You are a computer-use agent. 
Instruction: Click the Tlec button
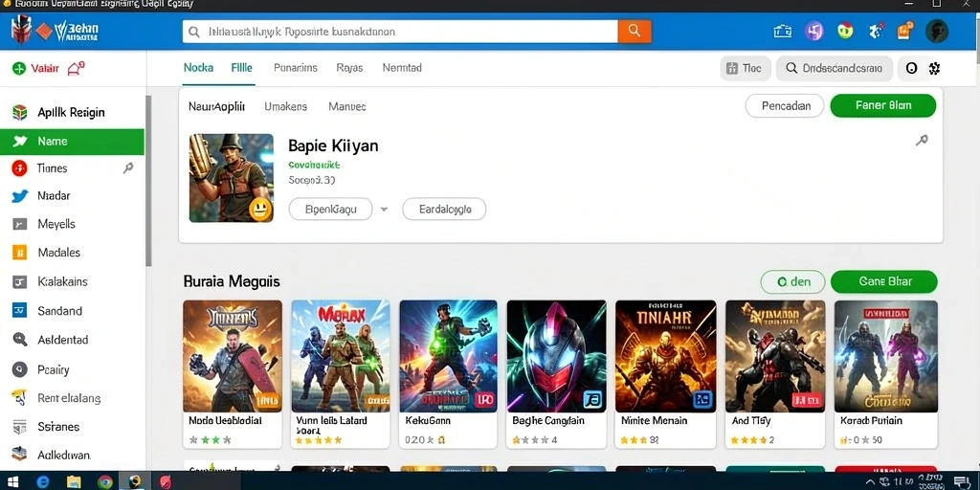tap(745, 69)
